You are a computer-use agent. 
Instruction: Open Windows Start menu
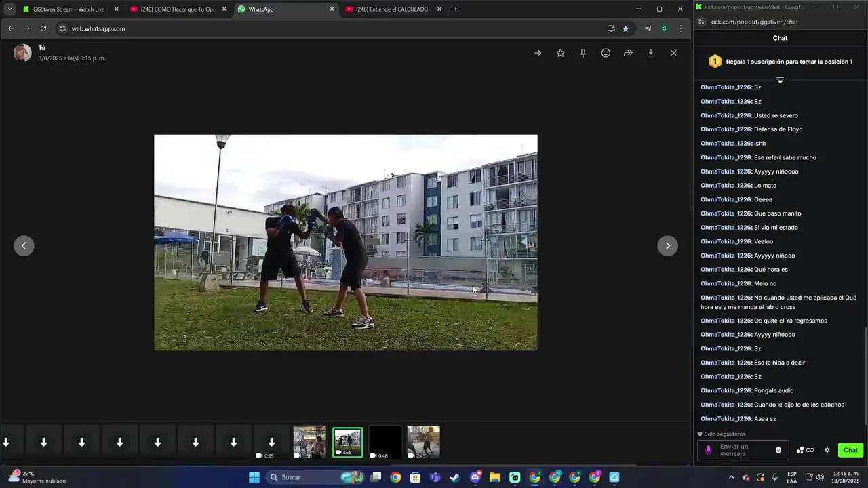coord(254,477)
